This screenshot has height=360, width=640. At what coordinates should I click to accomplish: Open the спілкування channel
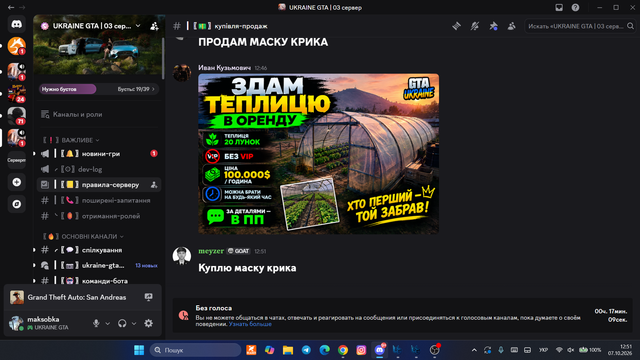(x=98, y=250)
